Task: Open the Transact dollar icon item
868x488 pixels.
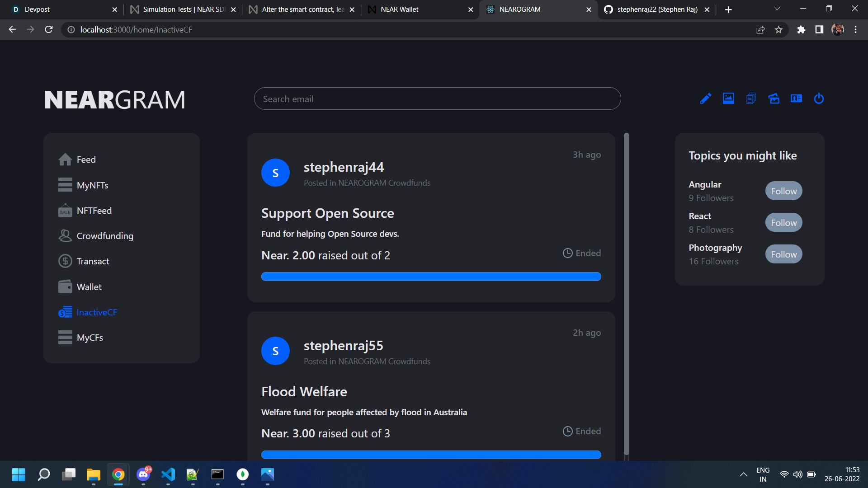Action: [x=92, y=261]
